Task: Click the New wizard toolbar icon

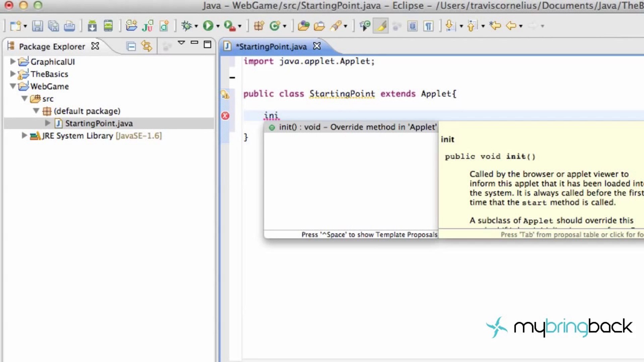Action: pyautogui.click(x=15, y=26)
